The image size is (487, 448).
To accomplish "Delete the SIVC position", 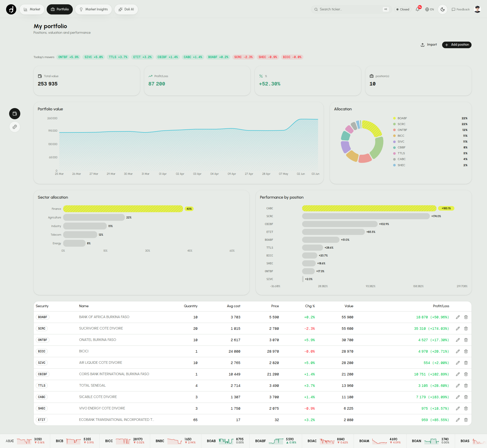I will click(x=466, y=363).
